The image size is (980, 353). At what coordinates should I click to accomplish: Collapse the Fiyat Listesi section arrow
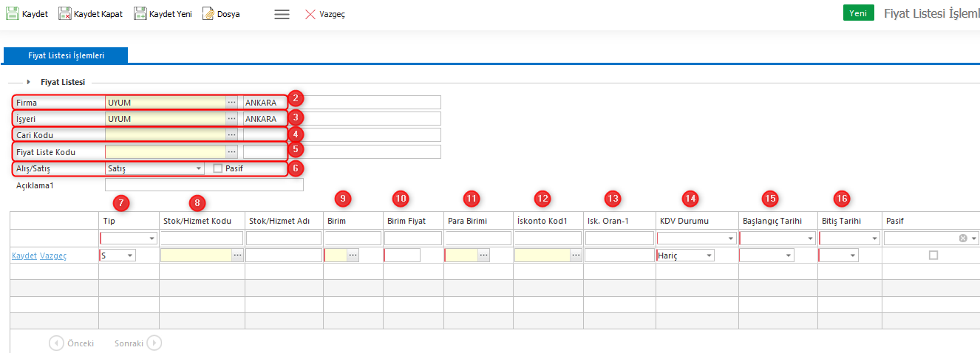pyautogui.click(x=29, y=82)
